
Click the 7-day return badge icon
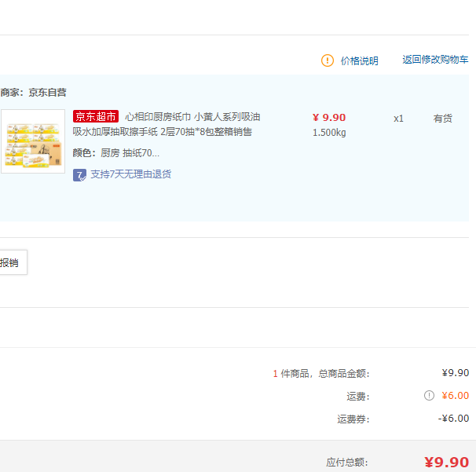(79, 175)
